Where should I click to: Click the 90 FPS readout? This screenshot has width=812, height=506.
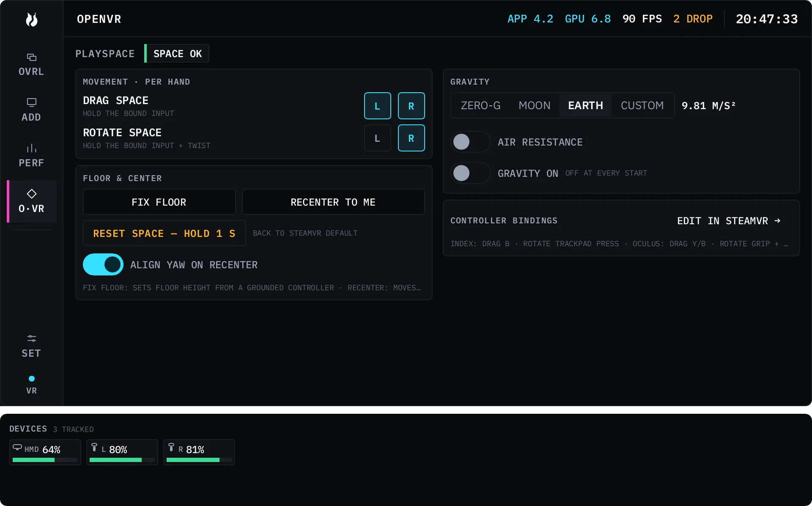pyautogui.click(x=642, y=19)
